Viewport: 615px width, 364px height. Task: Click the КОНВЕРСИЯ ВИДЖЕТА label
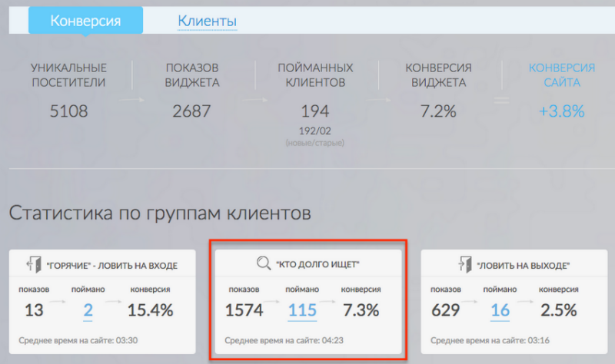pyautogui.click(x=438, y=75)
